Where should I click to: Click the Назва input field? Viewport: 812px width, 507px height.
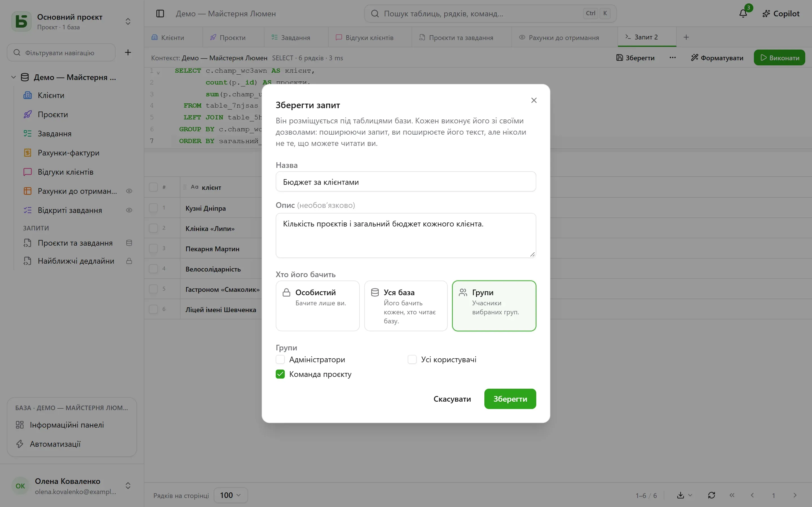click(x=406, y=182)
